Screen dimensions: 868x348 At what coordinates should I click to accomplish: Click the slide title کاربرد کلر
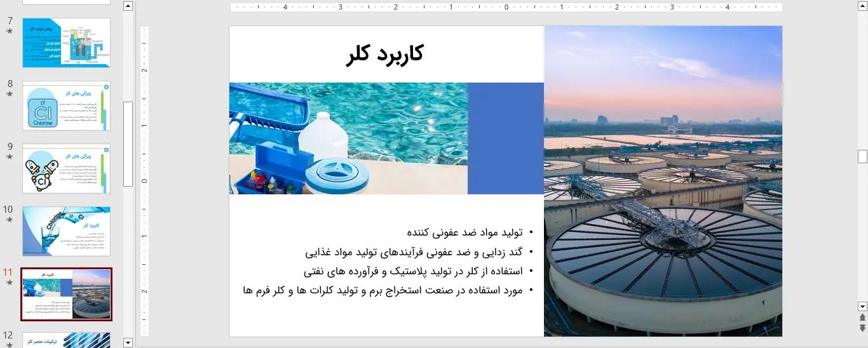385,54
